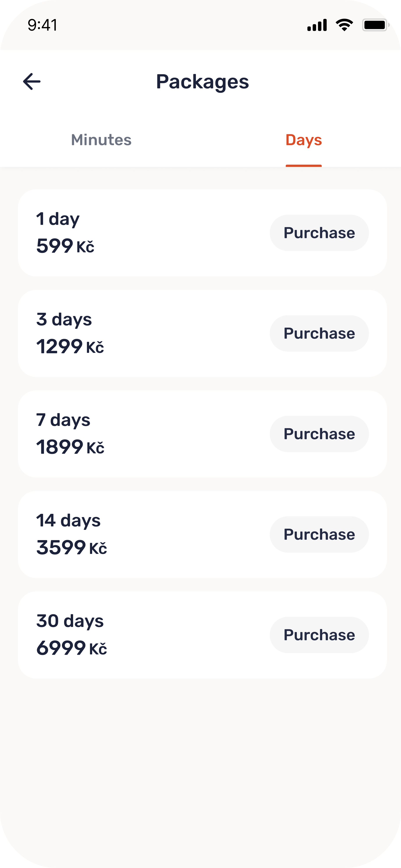Purchase the 1 day package

click(319, 233)
